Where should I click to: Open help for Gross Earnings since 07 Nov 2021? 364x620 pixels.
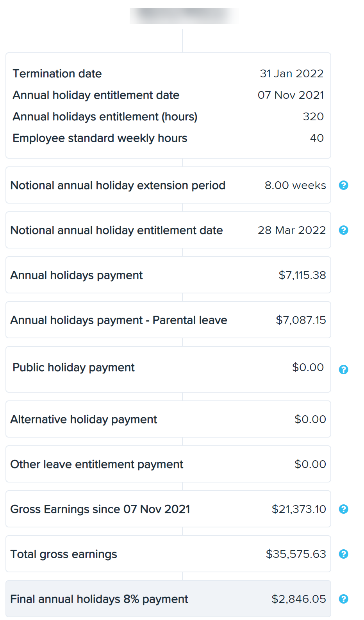(x=344, y=509)
